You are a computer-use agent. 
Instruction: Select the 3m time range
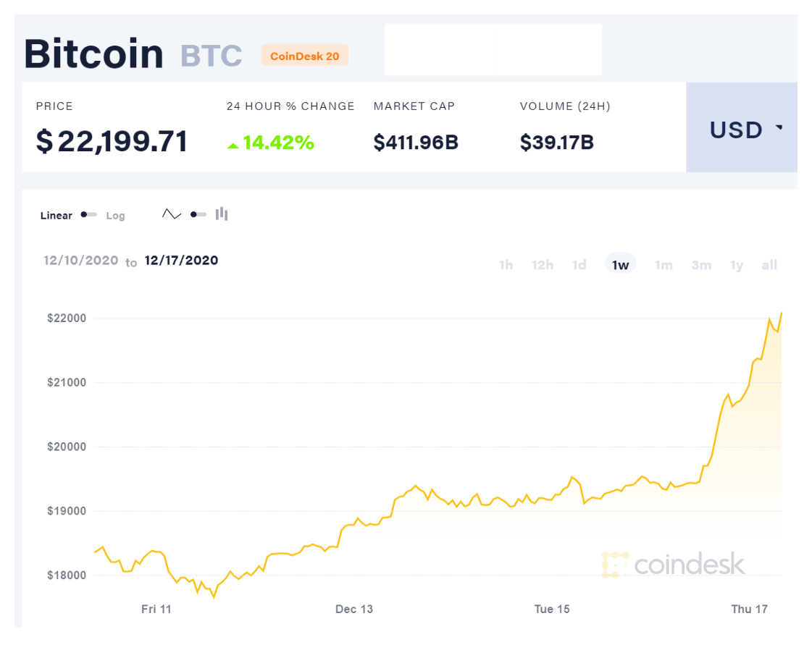pyautogui.click(x=701, y=265)
